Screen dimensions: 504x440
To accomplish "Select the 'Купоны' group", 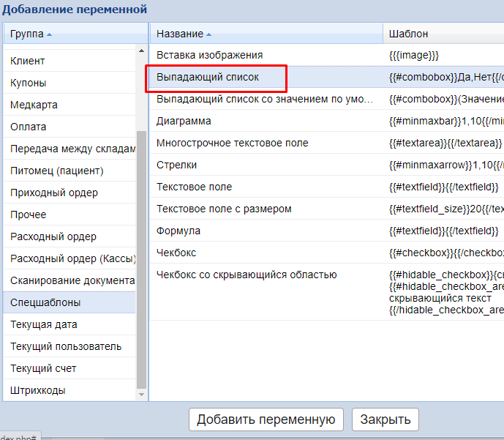I will click(29, 83).
